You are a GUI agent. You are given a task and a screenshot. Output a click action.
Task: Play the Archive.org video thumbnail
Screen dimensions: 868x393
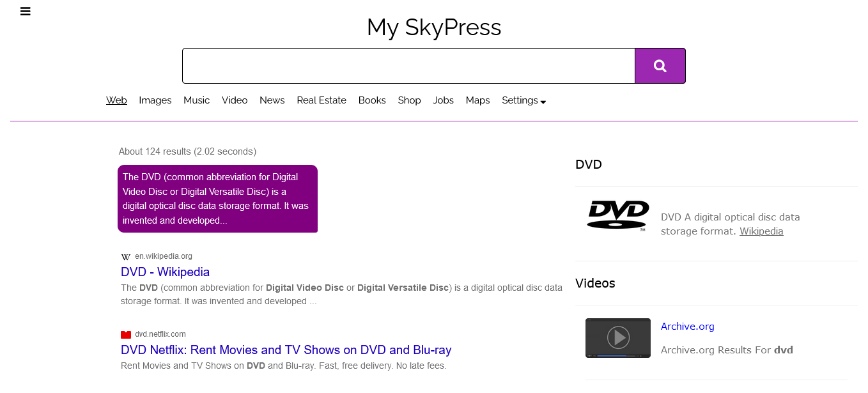point(618,338)
